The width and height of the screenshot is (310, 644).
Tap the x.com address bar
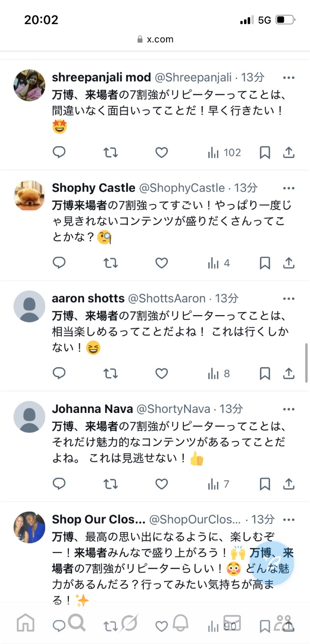155,39
